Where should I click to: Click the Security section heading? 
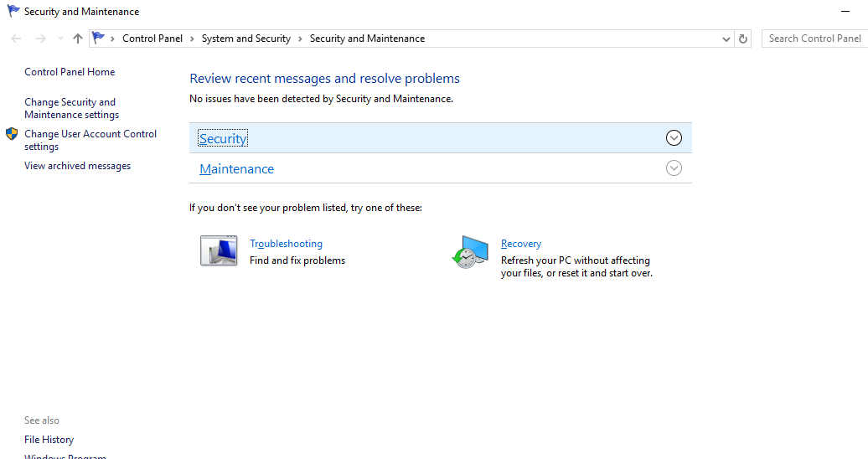pyautogui.click(x=223, y=138)
